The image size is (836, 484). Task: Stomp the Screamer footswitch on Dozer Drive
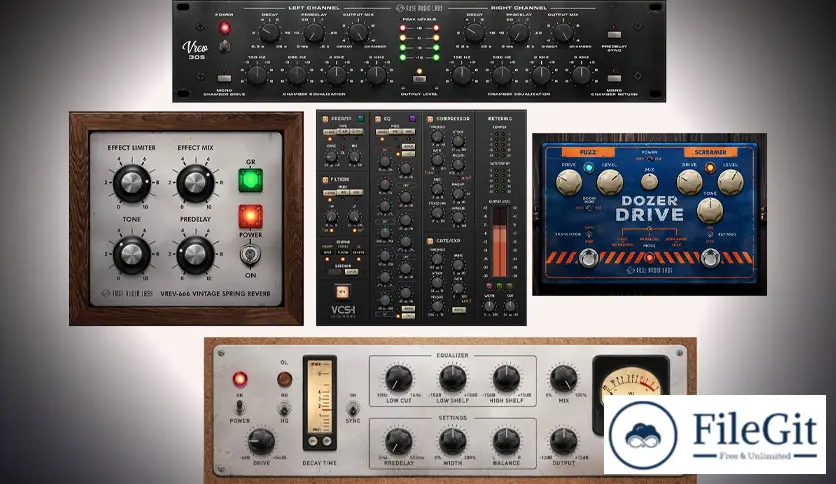point(711,259)
